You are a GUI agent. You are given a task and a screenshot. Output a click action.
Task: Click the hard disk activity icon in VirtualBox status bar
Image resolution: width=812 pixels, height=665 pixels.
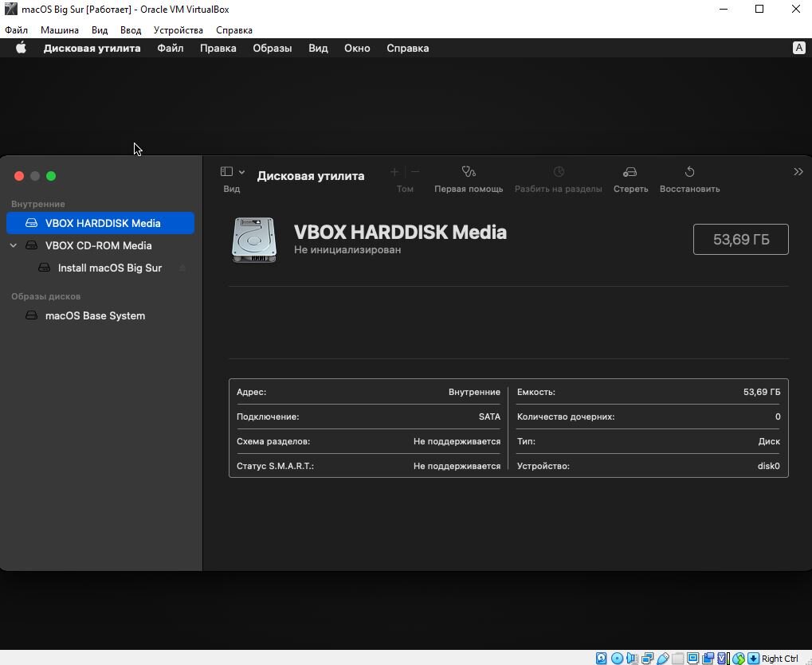tap(602, 659)
